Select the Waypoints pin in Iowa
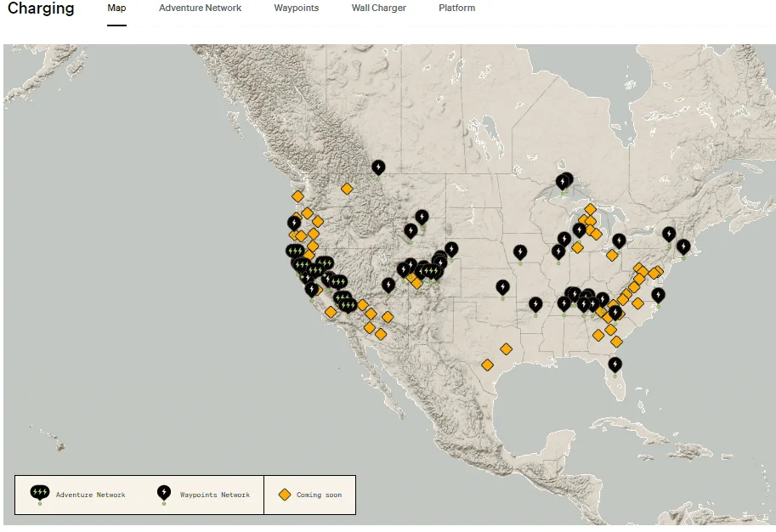This screenshot has width=776, height=532. pyautogui.click(x=519, y=253)
